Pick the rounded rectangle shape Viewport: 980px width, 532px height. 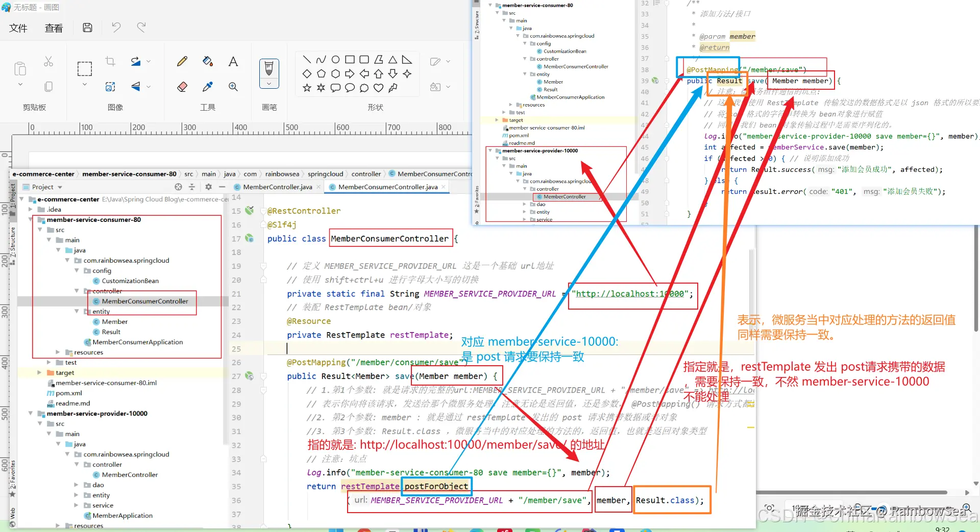click(x=364, y=60)
